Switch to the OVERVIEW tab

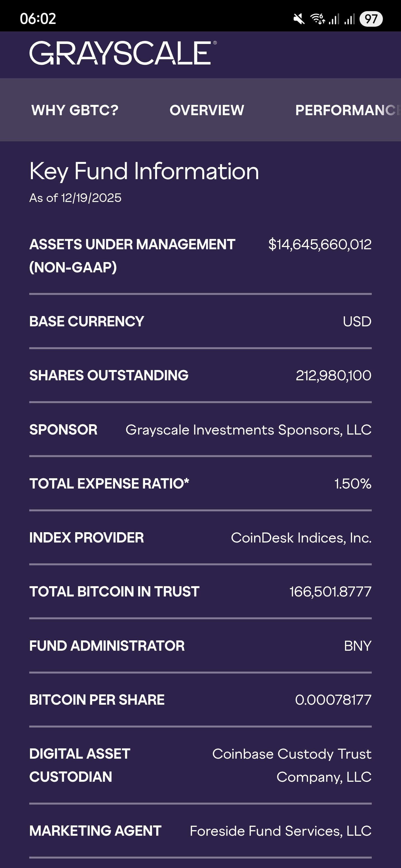207,110
